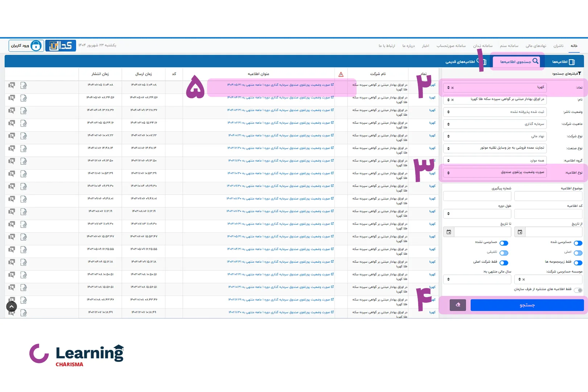Open attachments icon for row published 1403/11/06
The width and height of the screenshot is (588, 392).
(24, 174)
